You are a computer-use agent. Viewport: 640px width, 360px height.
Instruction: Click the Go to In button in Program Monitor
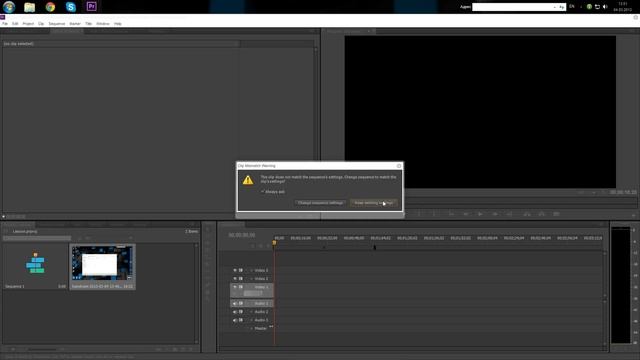(x=451, y=214)
